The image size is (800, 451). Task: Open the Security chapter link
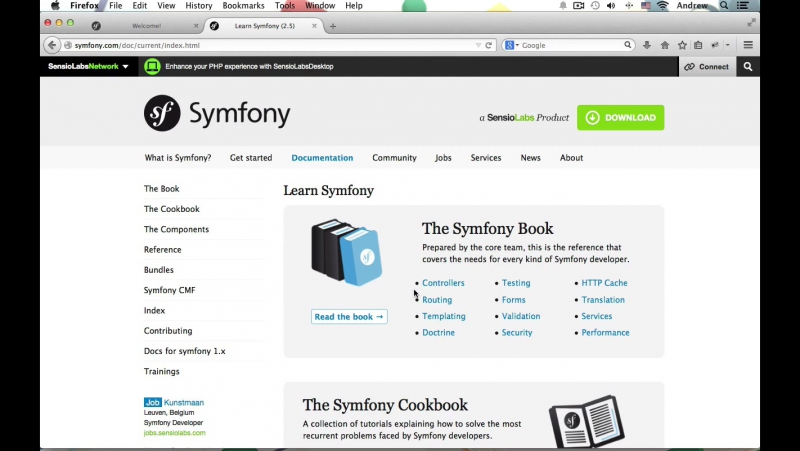point(517,332)
